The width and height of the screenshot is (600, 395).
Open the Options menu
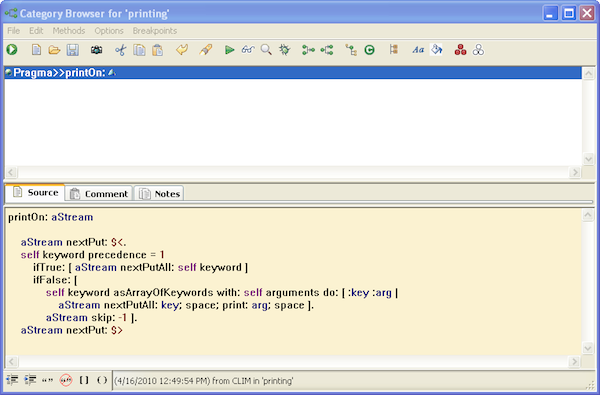click(x=109, y=31)
